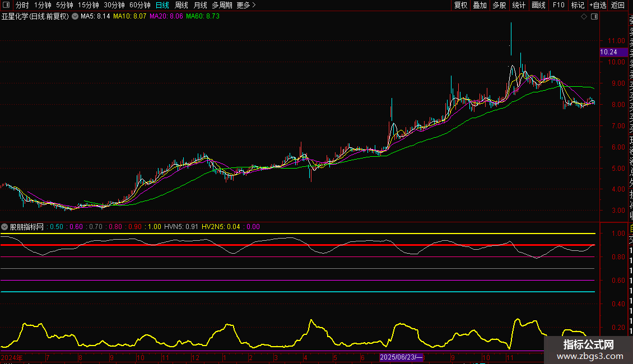Click the 统计 statistics button
The width and height of the screenshot is (633, 364).
click(x=519, y=5)
